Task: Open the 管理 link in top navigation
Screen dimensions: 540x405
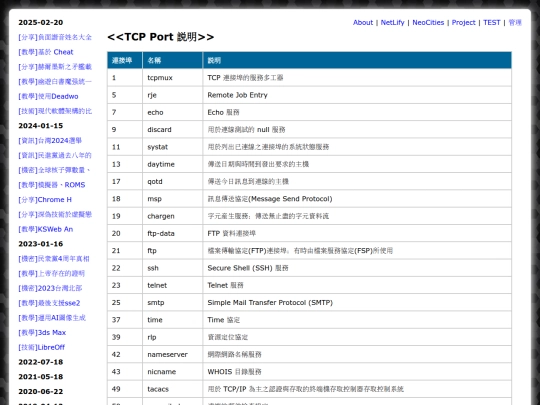Action: point(515,22)
